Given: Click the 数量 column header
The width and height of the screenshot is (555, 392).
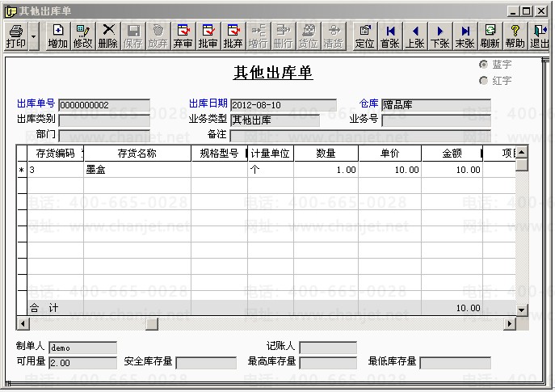Looking at the screenshot, I should coord(326,154).
